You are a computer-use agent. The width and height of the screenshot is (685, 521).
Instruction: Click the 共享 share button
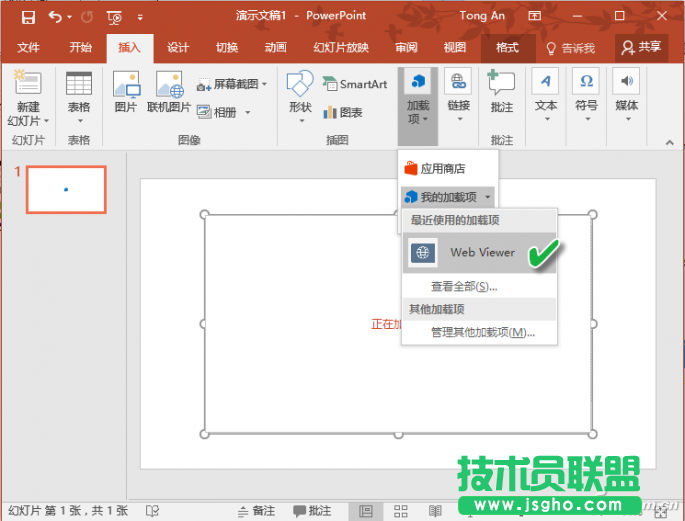(641, 47)
